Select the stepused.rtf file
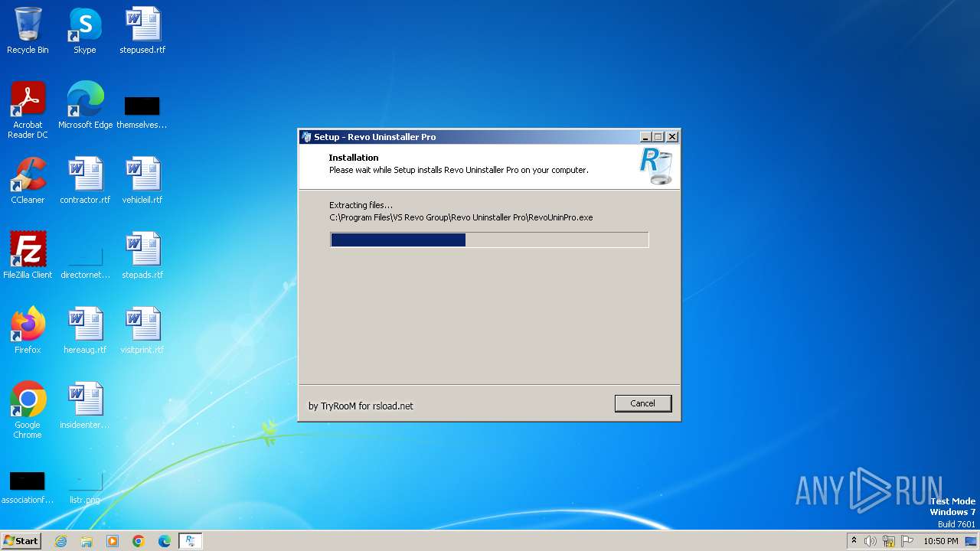Image resolution: width=980 pixels, height=551 pixels. click(x=142, y=31)
